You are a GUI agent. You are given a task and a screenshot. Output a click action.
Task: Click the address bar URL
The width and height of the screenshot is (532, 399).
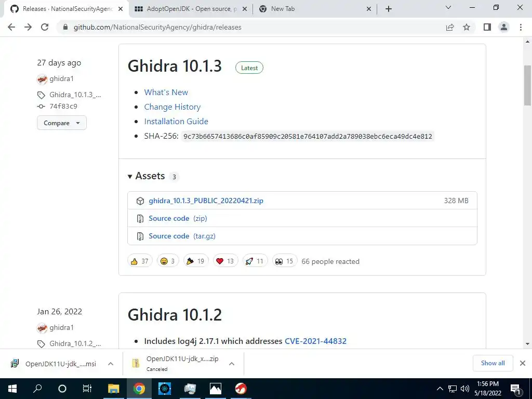click(x=157, y=27)
